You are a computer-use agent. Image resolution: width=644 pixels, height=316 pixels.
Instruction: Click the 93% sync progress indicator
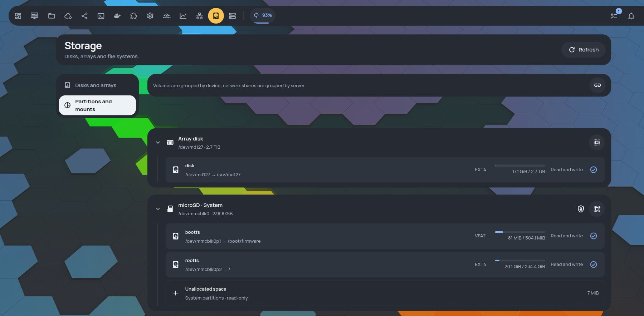(x=263, y=15)
